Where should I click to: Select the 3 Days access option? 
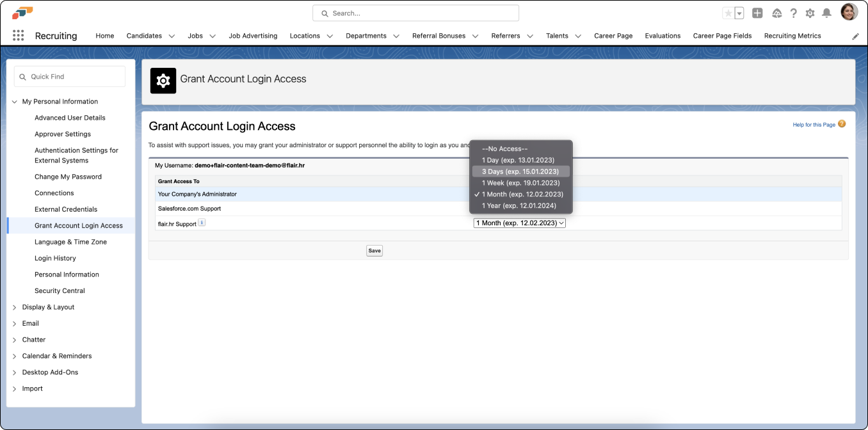(x=520, y=171)
